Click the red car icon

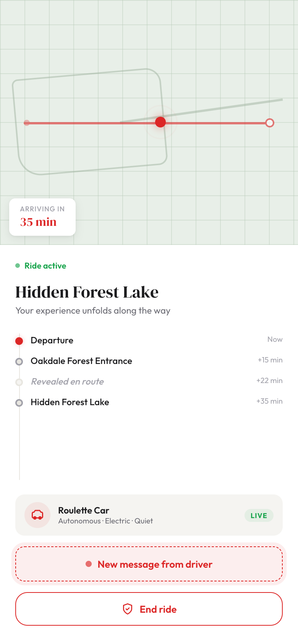(x=37, y=515)
